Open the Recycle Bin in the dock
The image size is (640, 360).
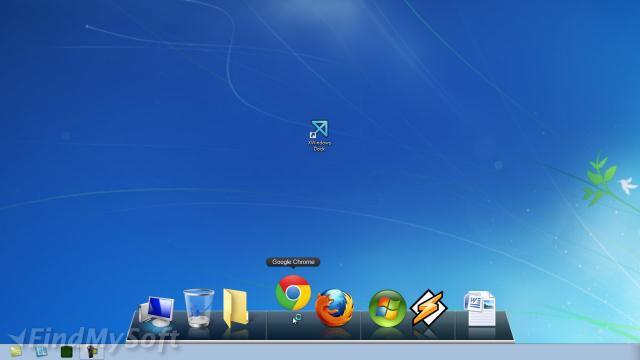pyautogui.click(x=199, y=308)
